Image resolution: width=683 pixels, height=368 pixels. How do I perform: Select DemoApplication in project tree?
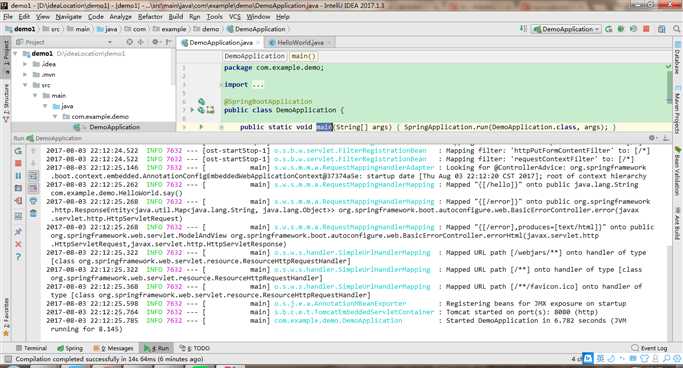114,127
